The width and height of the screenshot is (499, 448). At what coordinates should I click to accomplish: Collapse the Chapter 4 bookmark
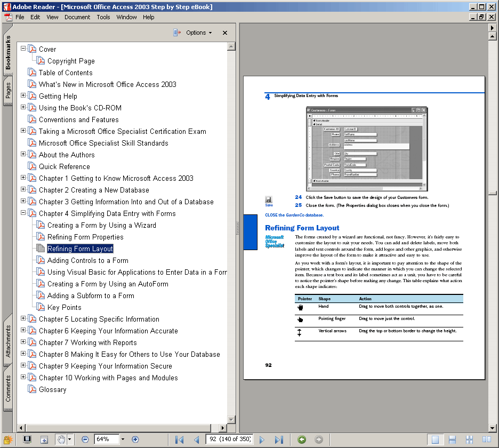coord(23,212)
